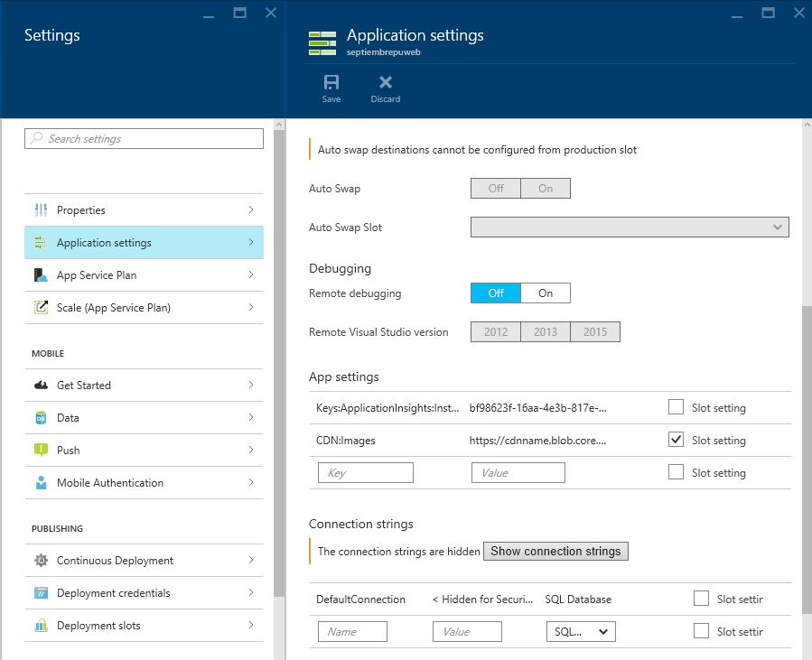Select Visual Studio version 2012
The width and height of the screenshot is (812, 660).
[496, 332]
